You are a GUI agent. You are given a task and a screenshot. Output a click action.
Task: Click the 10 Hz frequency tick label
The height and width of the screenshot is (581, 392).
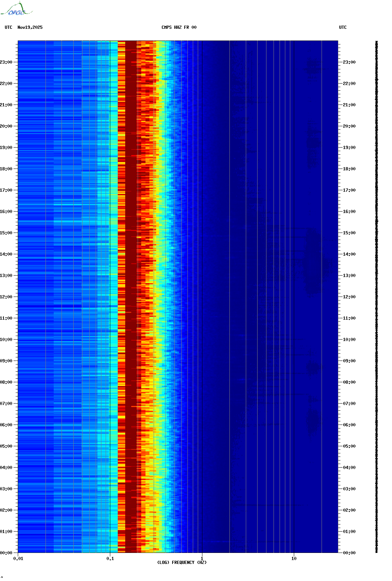coord(294,559)
